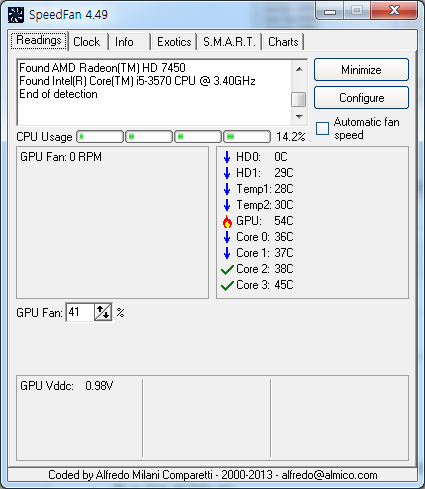This screenshot has height=489, width=425.
Task: Click the green checkmark beside Core 2
Action: click(x=227, y=269)
